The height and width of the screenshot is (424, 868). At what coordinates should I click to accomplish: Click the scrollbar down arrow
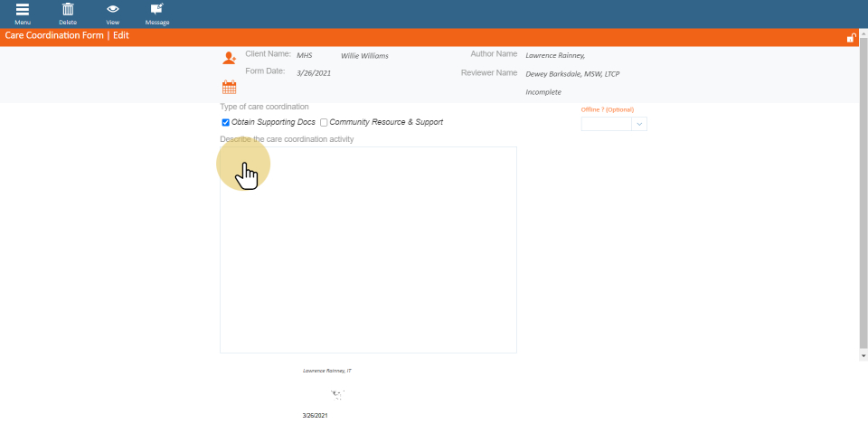pyautogui.click(x=863, y=356)
